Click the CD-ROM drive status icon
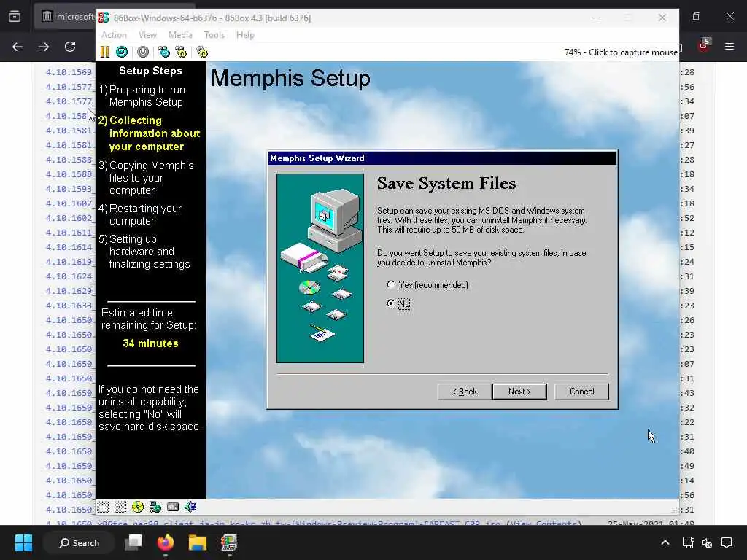This screenshot has height=560, width=747. [138, 507]
